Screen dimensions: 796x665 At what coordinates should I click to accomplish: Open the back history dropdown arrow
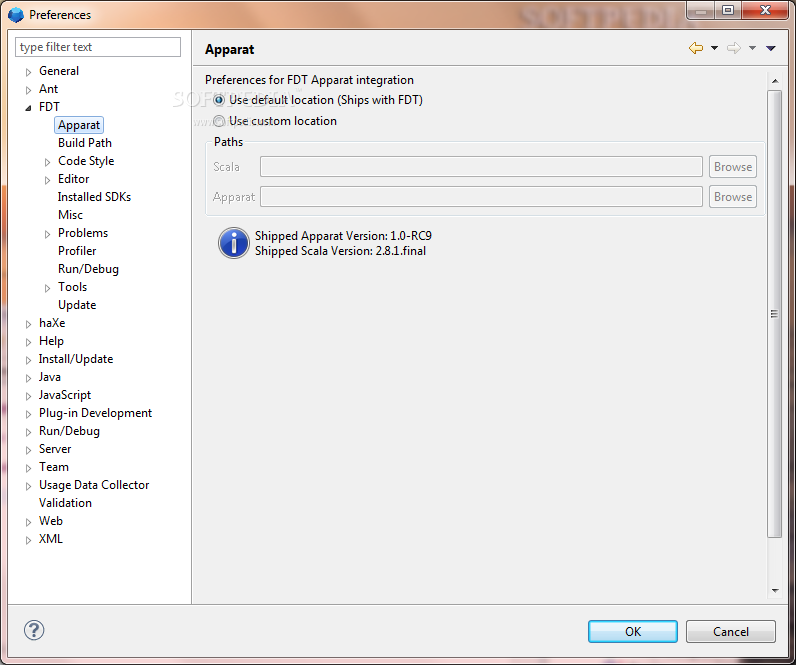[714, 48]
